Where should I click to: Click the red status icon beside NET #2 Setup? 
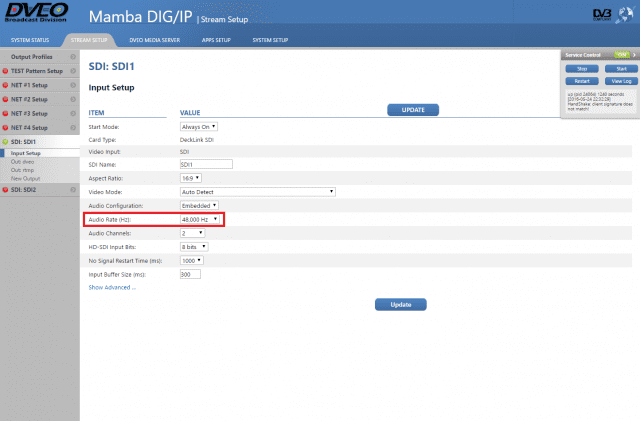(5, 99)
